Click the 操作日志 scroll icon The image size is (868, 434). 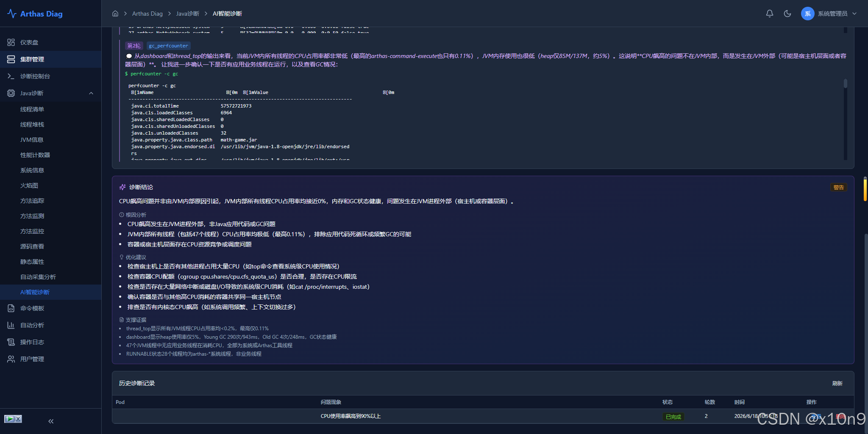(11, 342)
